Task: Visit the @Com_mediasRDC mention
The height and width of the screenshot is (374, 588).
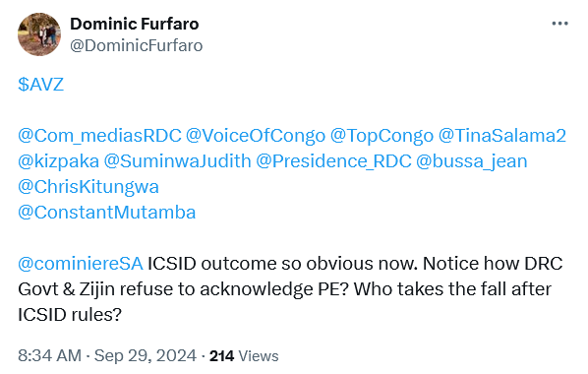Action: [x=99, y=136]
